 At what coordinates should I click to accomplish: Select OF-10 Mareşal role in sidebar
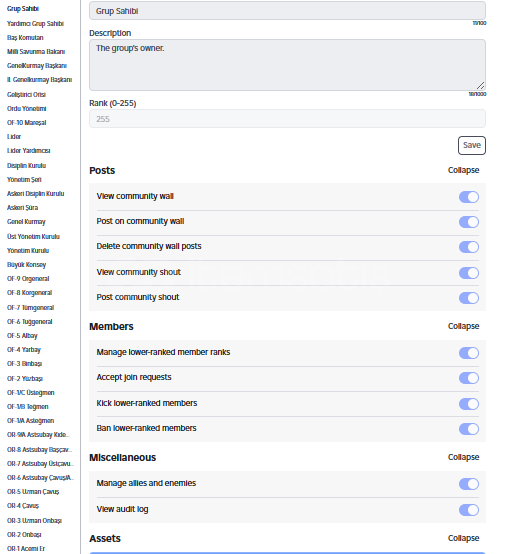tap(26, 123)
